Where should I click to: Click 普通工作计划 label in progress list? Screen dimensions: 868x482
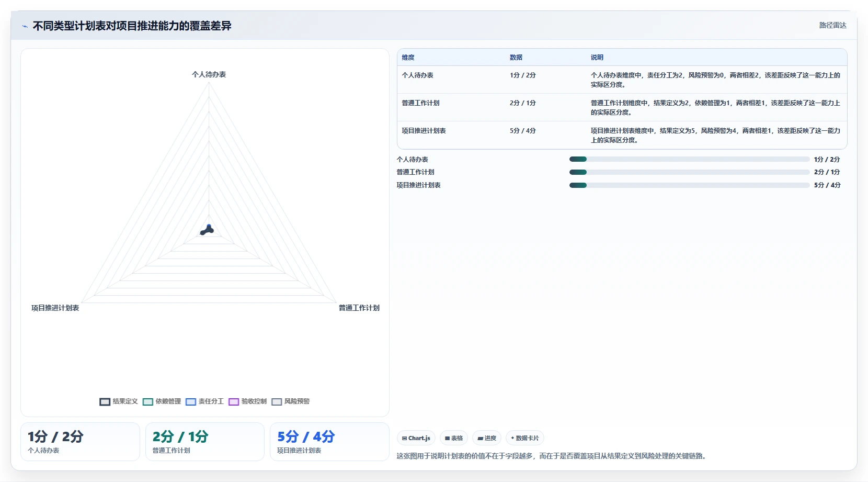416,172
